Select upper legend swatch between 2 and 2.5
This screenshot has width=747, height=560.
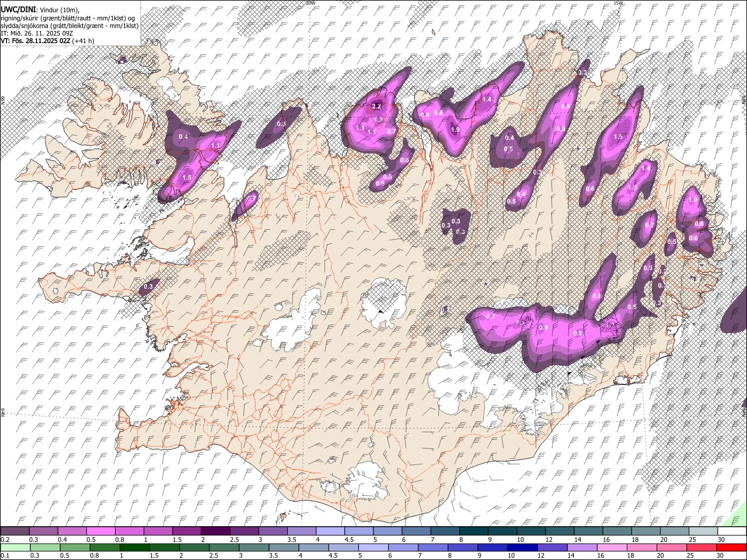(x=215, y=531)
